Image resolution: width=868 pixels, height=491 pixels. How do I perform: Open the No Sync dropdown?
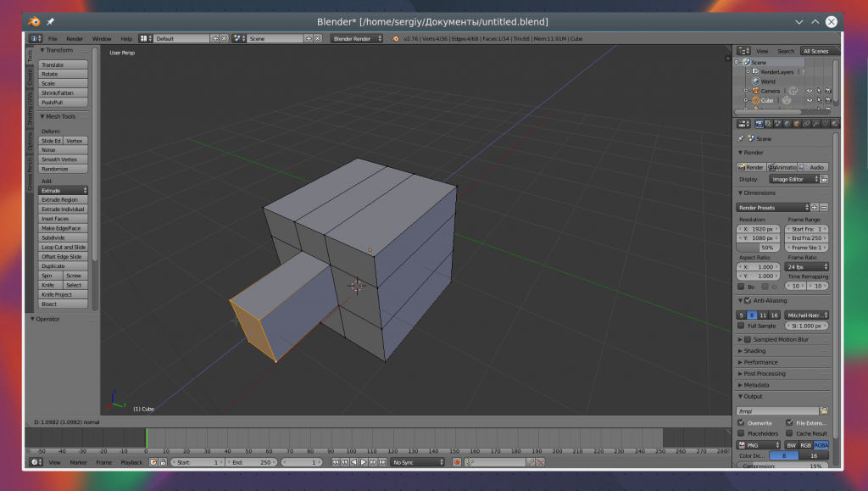pyautogui.click(x=417, y=462)
